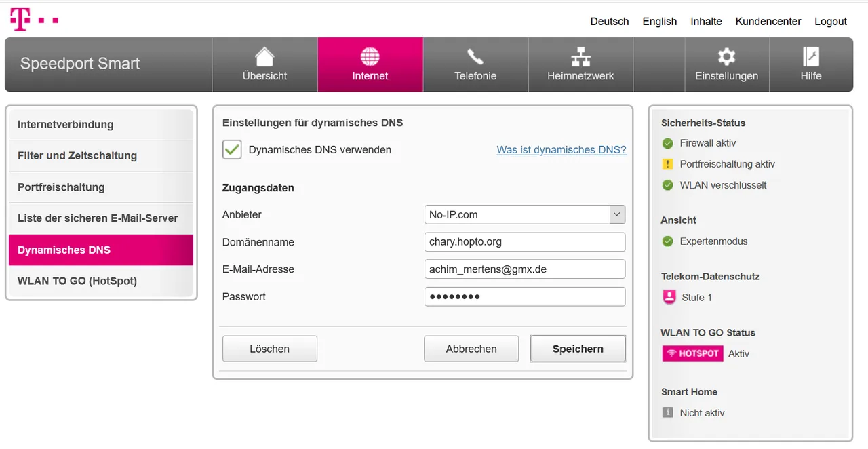868x449 pixels.
Task: Click the house icon above Übersicht
Action: pyautogui.click(x=264, y=56)
